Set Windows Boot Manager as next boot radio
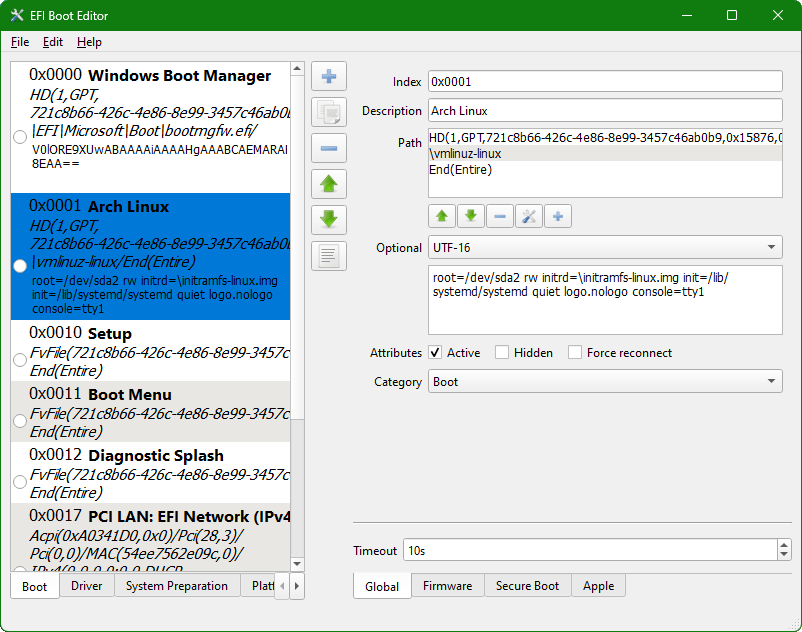 tap(20, 137)
